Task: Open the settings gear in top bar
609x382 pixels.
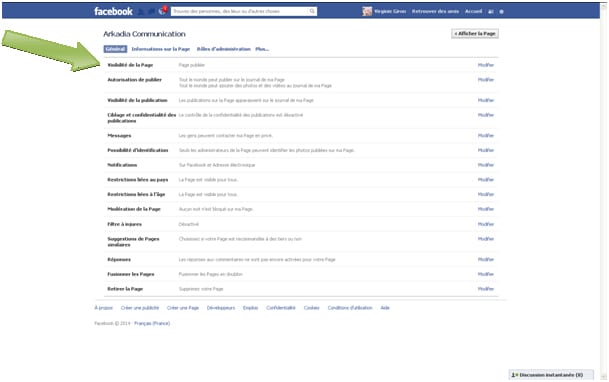Action: tap(501, 12)
